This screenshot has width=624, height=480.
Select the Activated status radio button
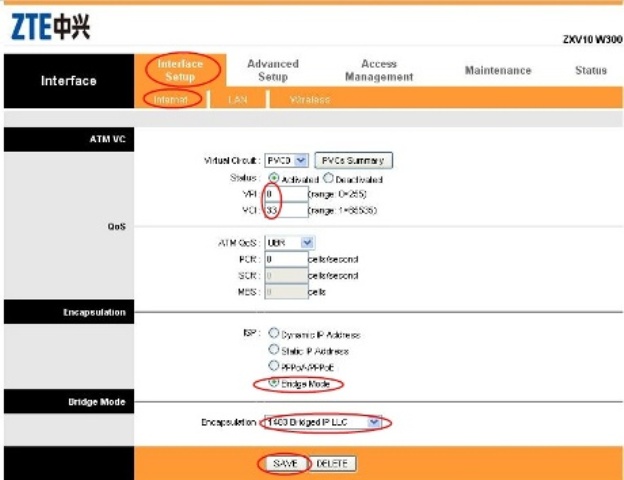273,178
